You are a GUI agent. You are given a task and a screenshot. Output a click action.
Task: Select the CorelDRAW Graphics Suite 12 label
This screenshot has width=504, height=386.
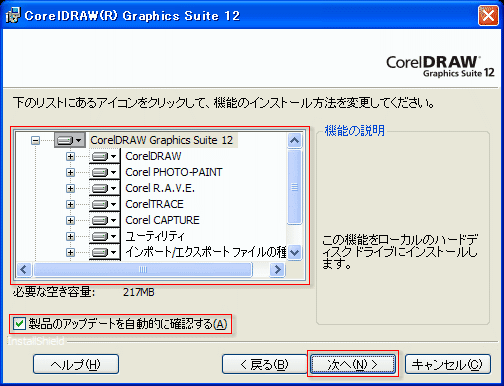(x=162, y=140)
